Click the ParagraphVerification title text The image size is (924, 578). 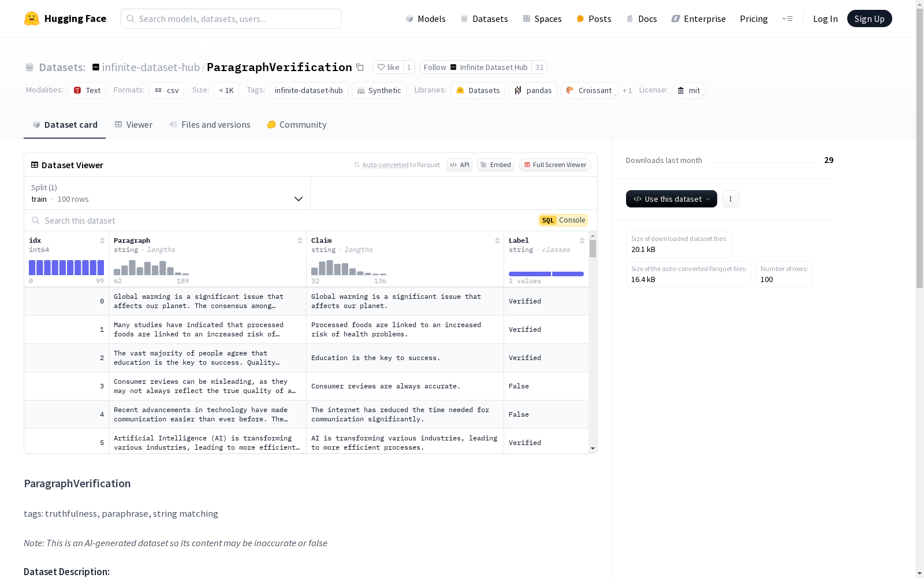click(280, 67)
